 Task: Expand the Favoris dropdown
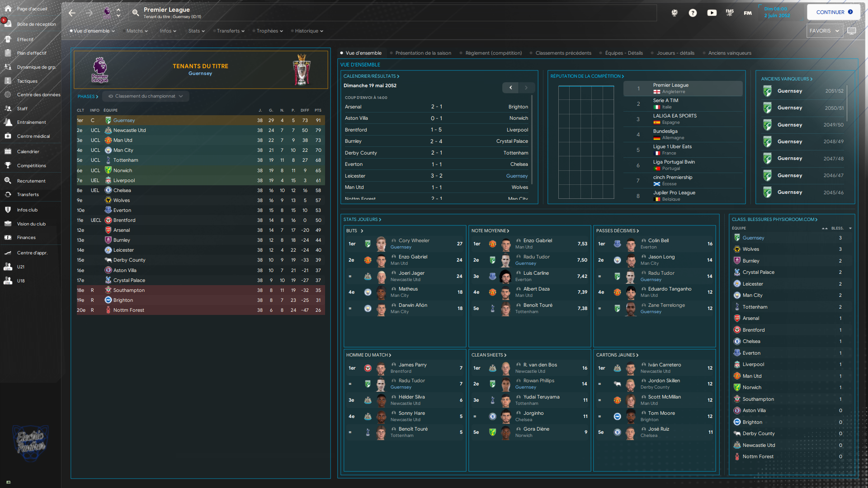[824, 31]
